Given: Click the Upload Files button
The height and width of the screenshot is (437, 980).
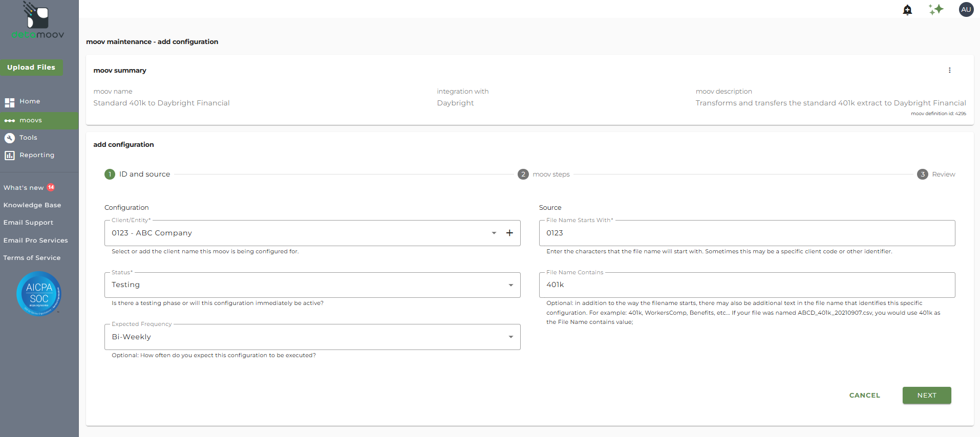Looking at the screenshot, I should point(31,68).
